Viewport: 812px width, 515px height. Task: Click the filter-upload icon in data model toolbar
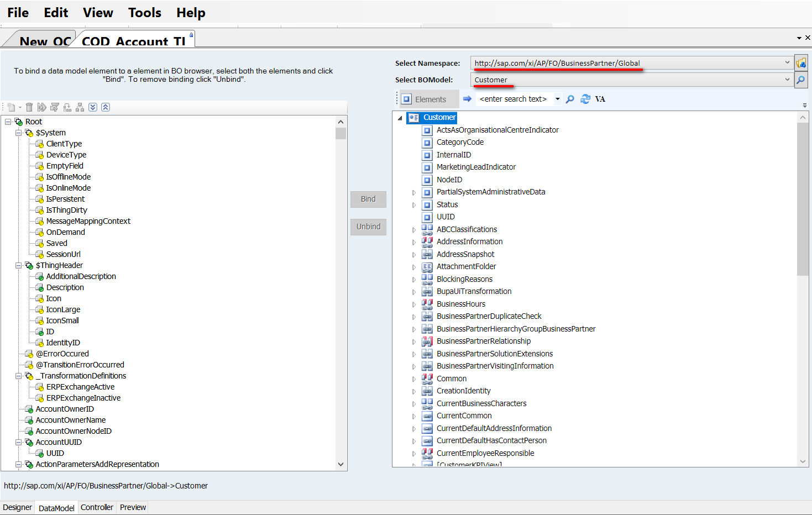(x=55, y=107)
